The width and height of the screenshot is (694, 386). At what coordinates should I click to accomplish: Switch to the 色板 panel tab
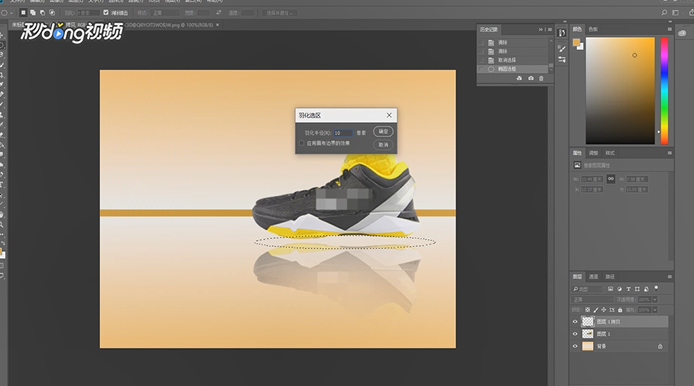click(593, 29)
